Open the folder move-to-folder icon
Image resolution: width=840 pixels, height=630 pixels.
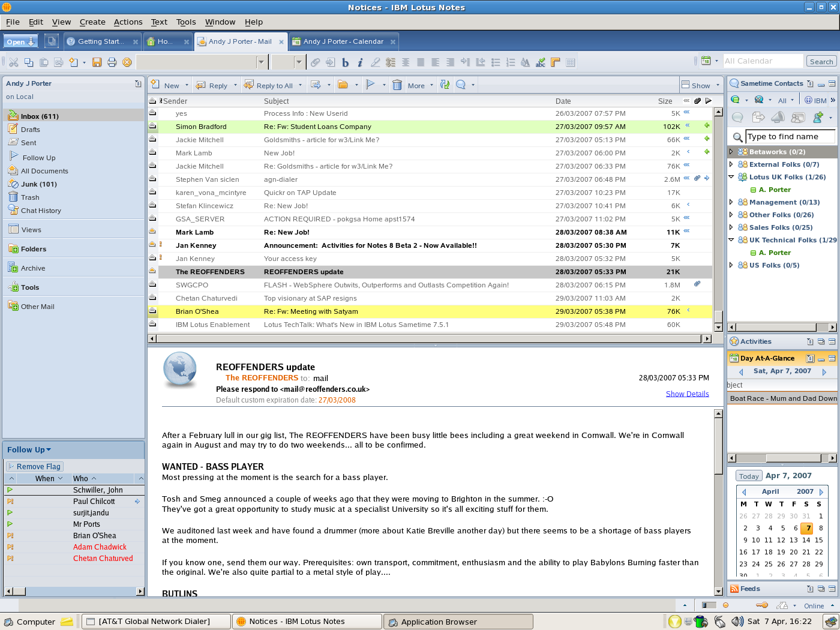click(343, 85)
